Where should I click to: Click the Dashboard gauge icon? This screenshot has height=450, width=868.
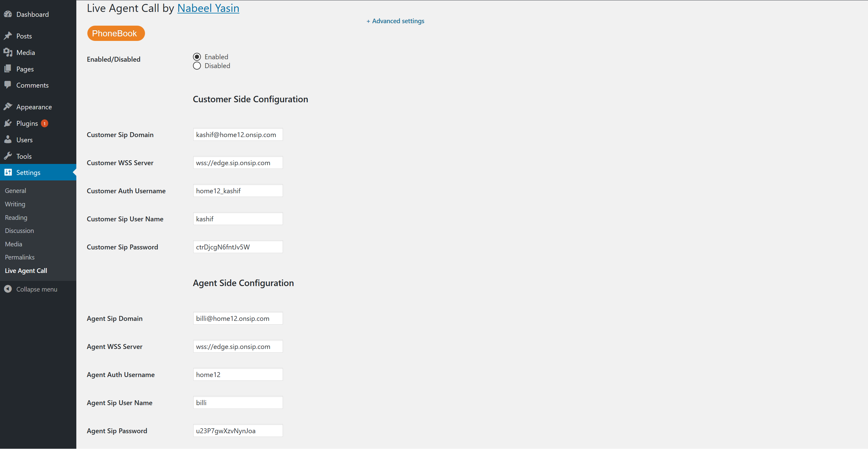click(x=8, y=14)
